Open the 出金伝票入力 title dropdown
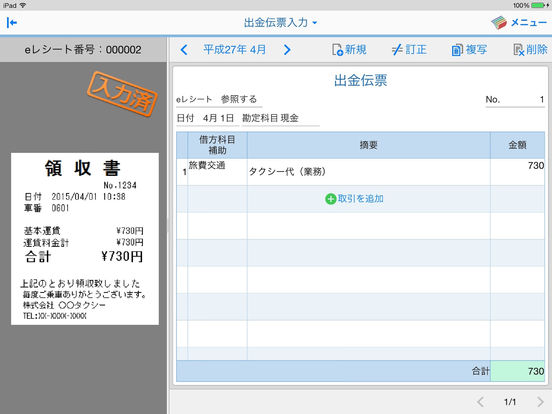 281,23
